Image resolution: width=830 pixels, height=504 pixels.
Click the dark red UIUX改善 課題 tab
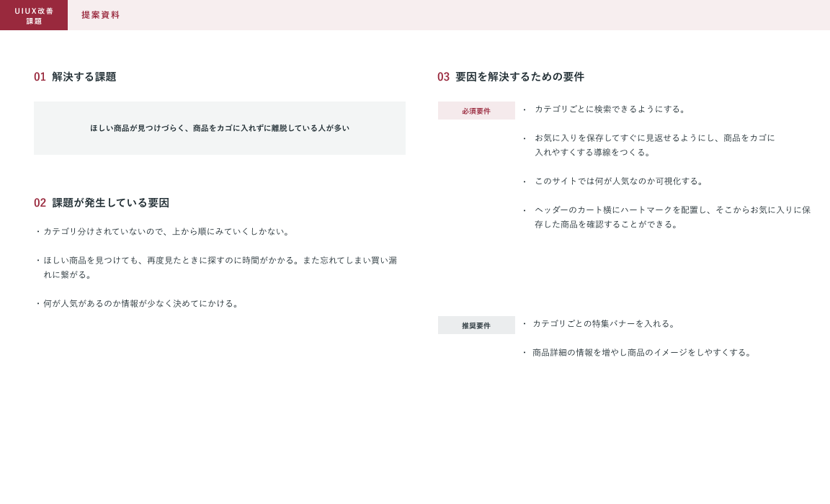tap(34, 15)
